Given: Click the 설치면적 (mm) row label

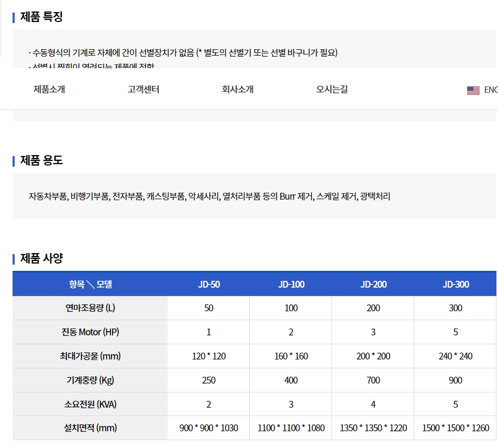Looking at the screenshot, I should click(91, 428).
